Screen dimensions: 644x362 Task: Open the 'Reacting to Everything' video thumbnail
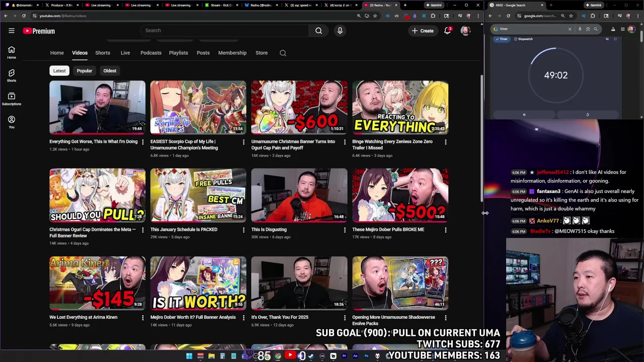tap(400, 107)
